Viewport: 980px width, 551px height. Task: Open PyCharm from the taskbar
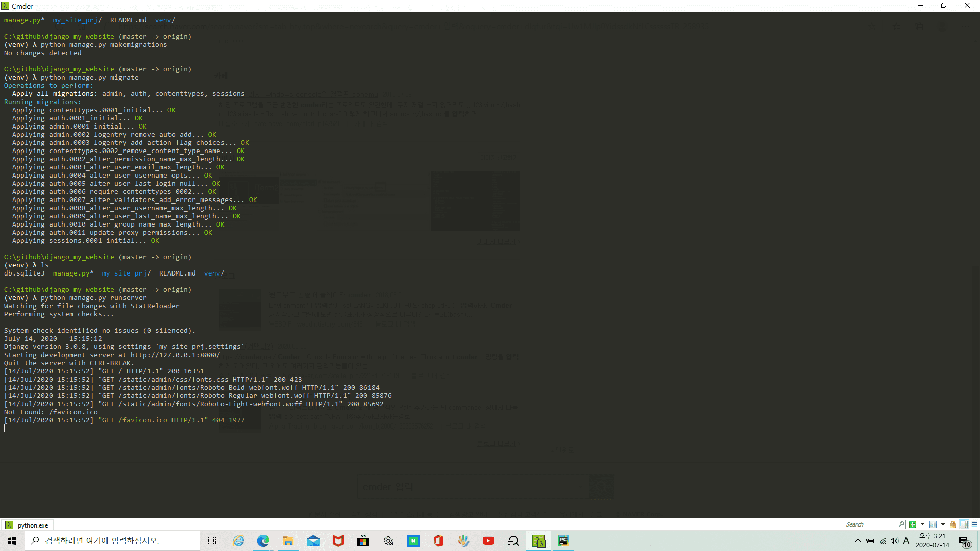(563, 541)
